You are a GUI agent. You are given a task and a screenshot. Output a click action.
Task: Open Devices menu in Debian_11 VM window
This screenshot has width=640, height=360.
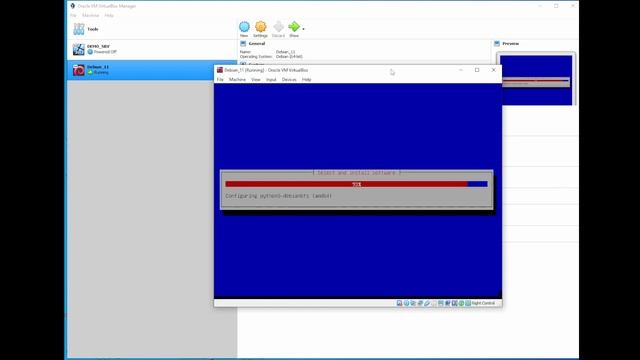[x=289, y=80]
